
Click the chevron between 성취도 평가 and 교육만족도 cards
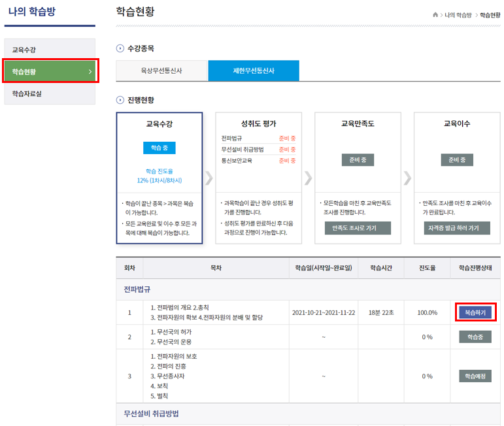click(x=309, y=178)
